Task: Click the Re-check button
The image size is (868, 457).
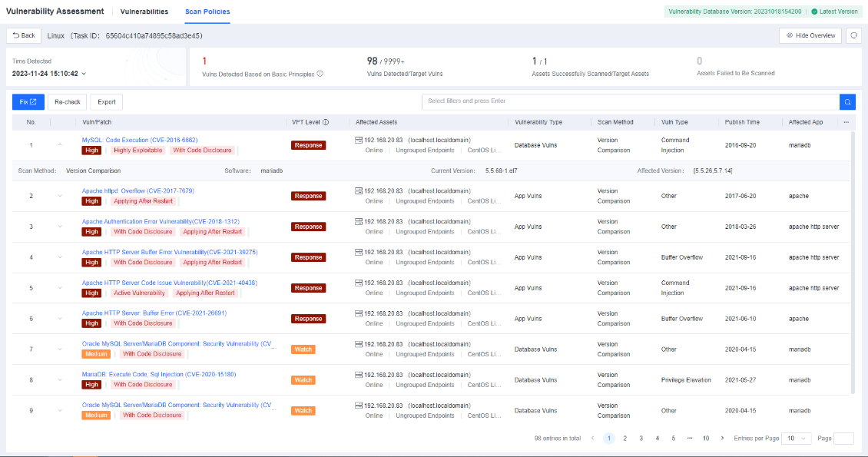Action: click(67, 101)
